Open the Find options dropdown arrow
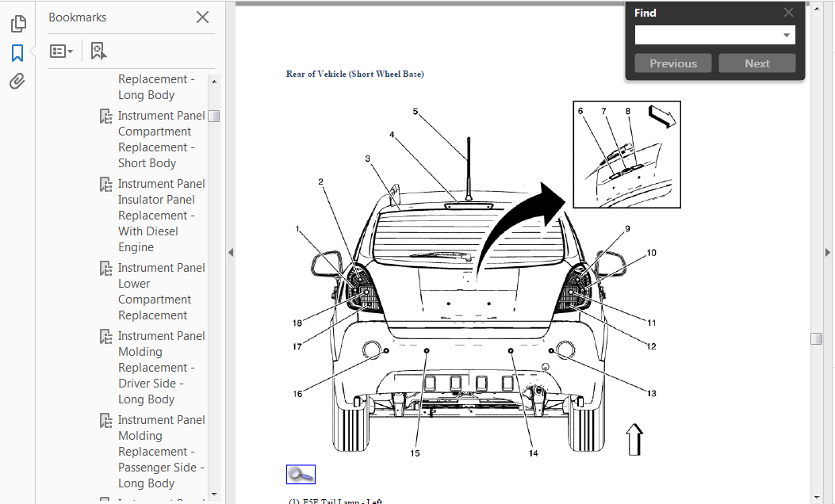 (x=786, y=35)
